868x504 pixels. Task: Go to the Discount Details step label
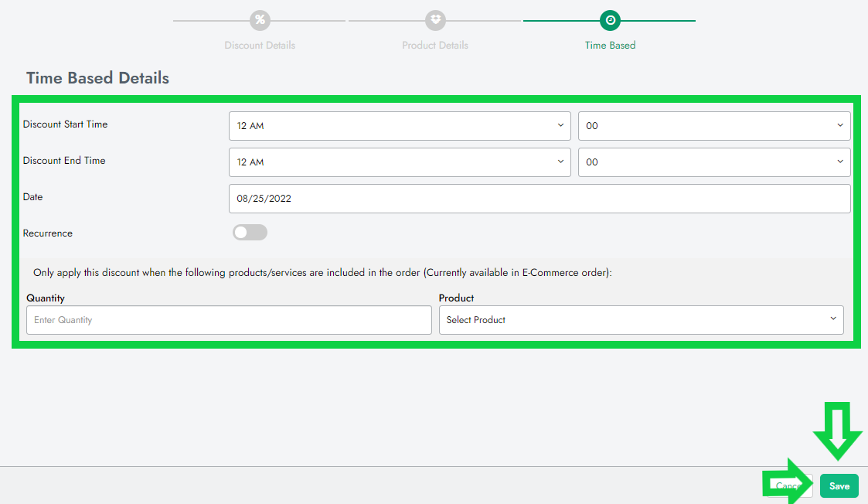tap(260, 46)
